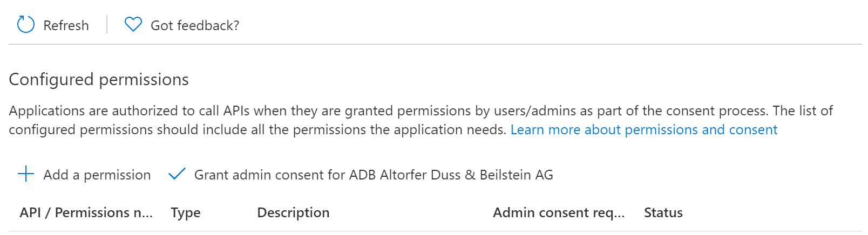This screenshot has height=235, width=868.
Task: Select the Admin consent required column header
Action: coord(559,212)
